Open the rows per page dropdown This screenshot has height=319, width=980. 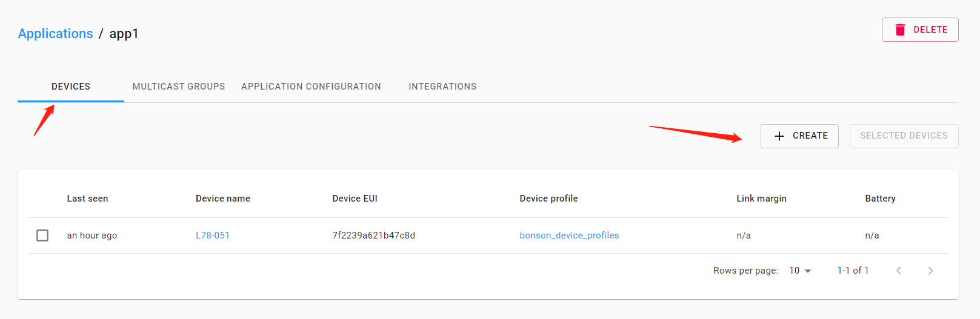(x=800, y=271)
